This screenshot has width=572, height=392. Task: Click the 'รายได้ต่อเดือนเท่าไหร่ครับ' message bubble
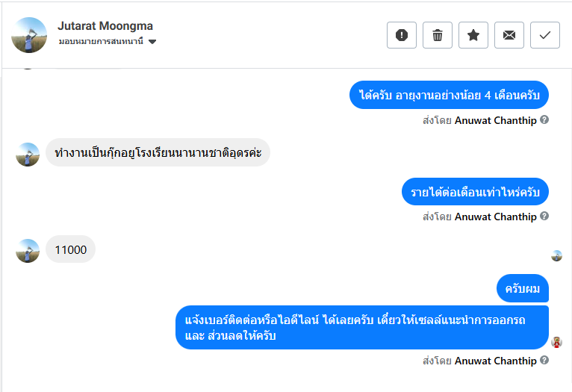tap(475, 192)
